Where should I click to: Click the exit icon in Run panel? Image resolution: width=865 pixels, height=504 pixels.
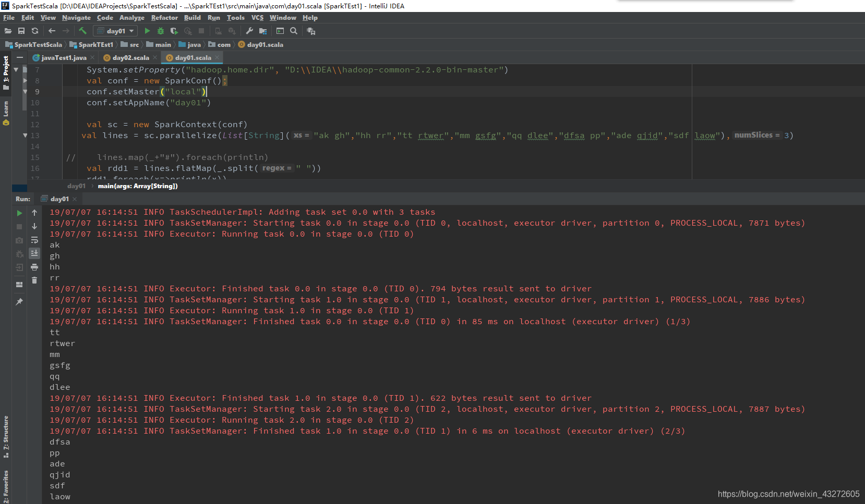pyautogui.click(x=19, y=267)
